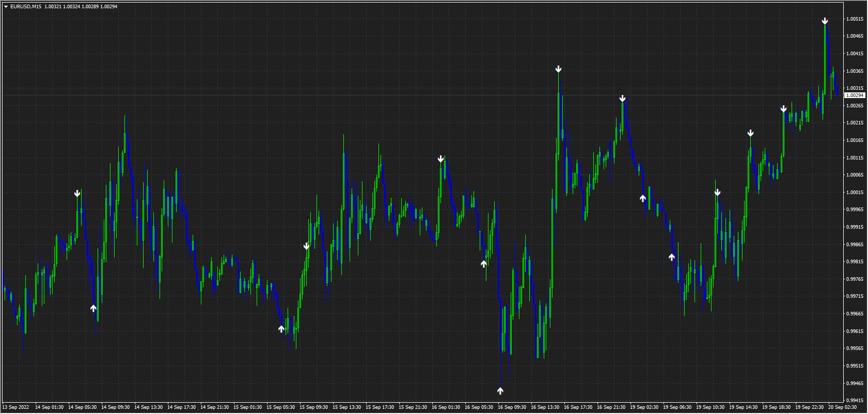This screenshot has height=414, width=868.
Task: Click the up arrow near 19 Sep 02:30
Action: [643, 198]
